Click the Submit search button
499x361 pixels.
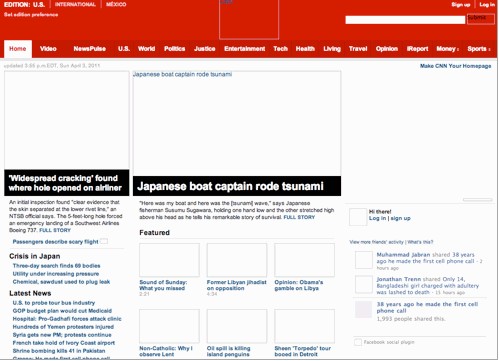tap(481, 19)
